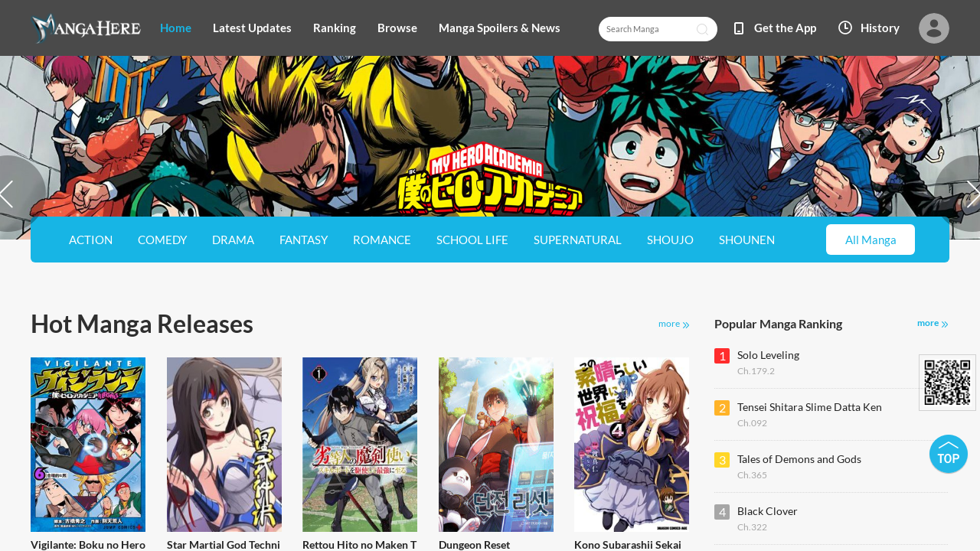This screenshot has height=551, width=980.
Task: Click Star Martial God Techni title text
Action: [224, 544]
